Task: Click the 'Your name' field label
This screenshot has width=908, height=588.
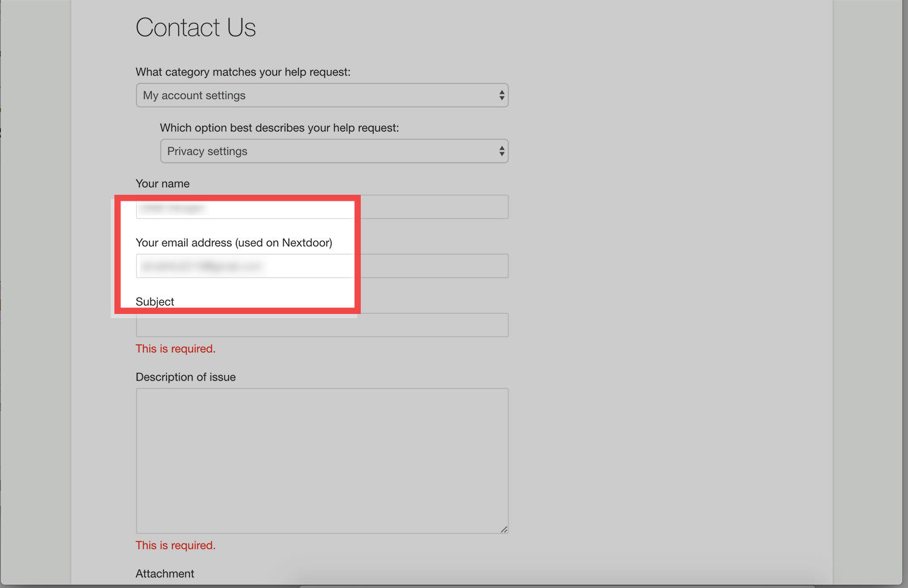Action: point(162,183)
